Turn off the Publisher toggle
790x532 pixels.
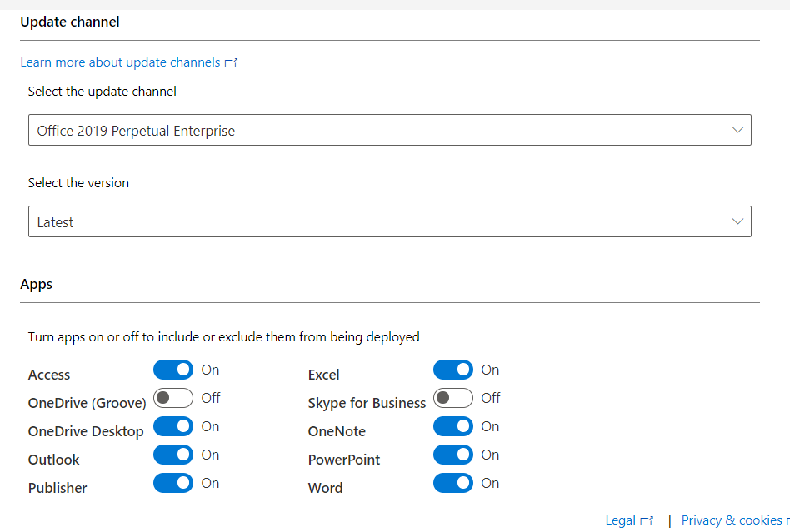point(173,483)
